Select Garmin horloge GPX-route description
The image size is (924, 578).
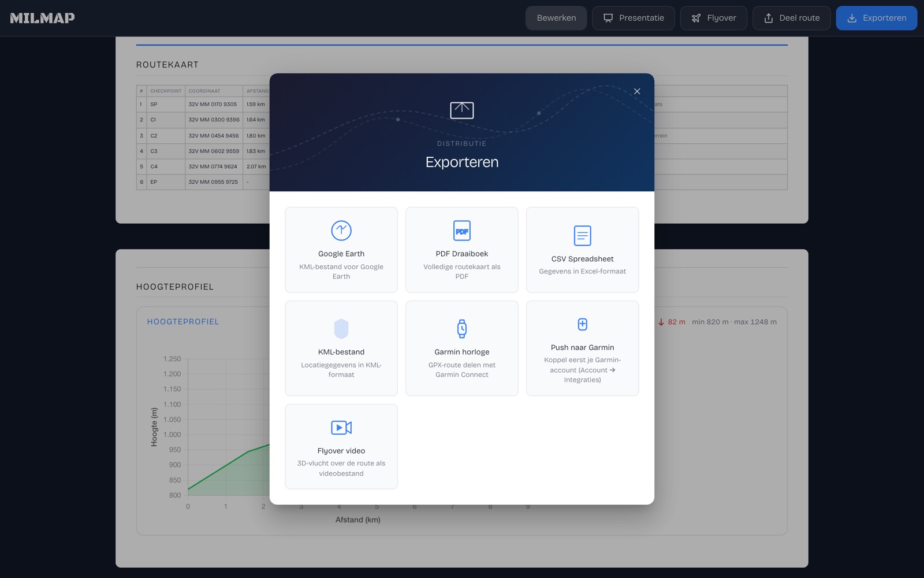pyautogui.click(x=462, y=370)
